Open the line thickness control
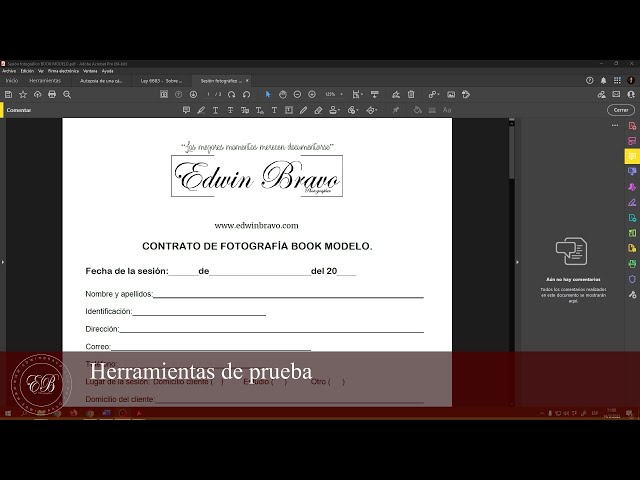 [x=432, y=110]
